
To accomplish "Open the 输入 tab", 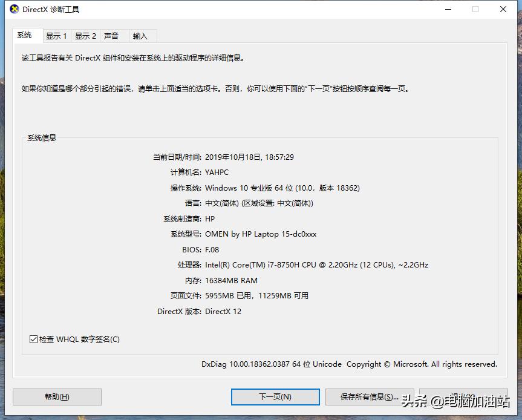I will coord(139,36).
